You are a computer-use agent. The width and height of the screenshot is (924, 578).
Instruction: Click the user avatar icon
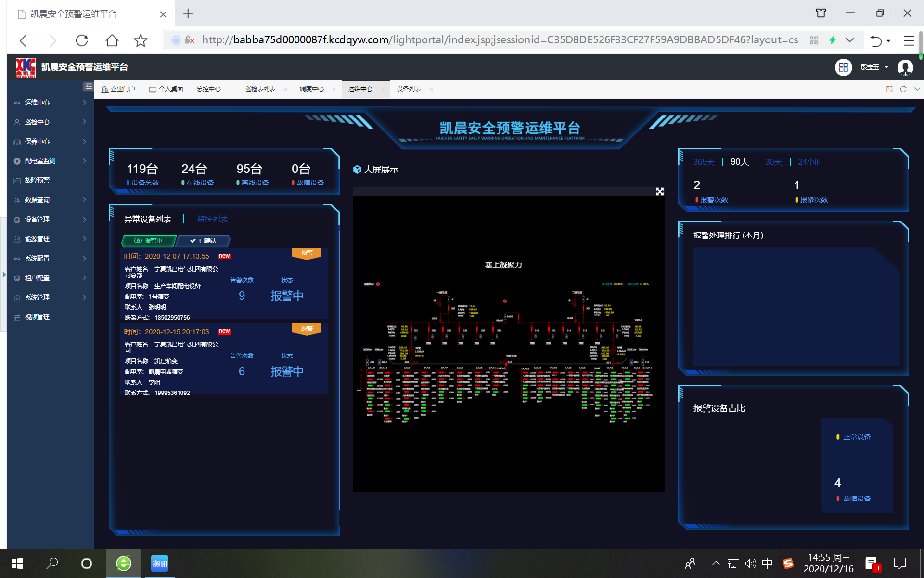[905, 67]
